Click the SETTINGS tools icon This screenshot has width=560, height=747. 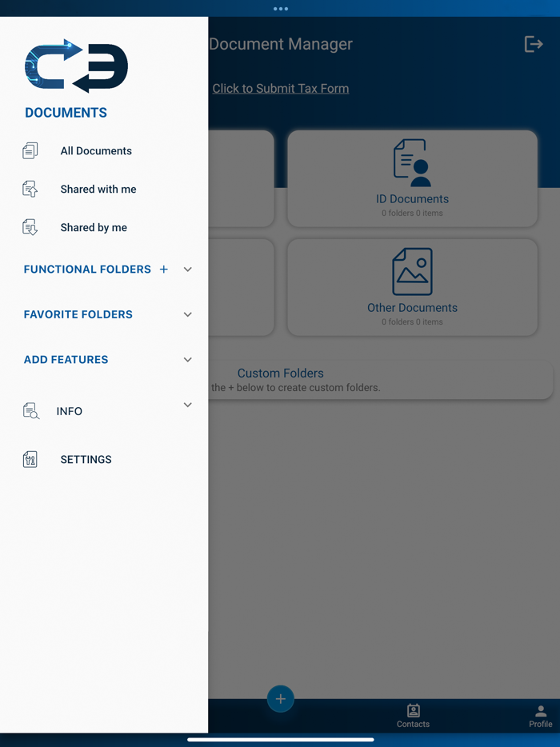(x=30, y=459)
